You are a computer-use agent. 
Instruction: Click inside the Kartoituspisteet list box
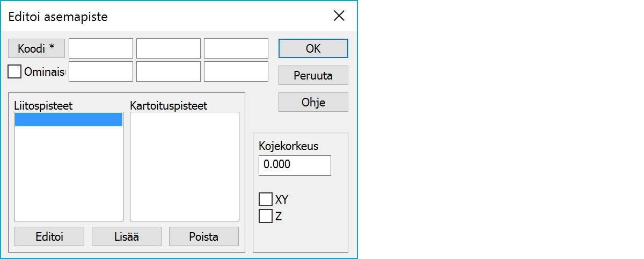(x=185, y=167)
